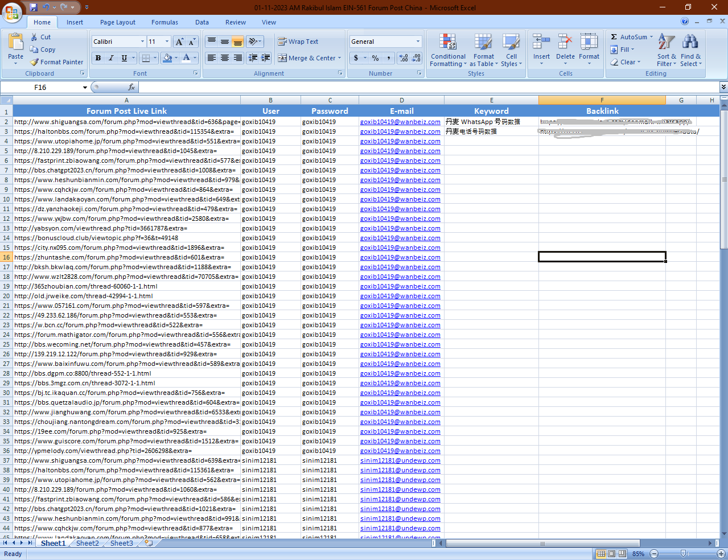Switch to the Insert ribbon tab

(75, 22)
